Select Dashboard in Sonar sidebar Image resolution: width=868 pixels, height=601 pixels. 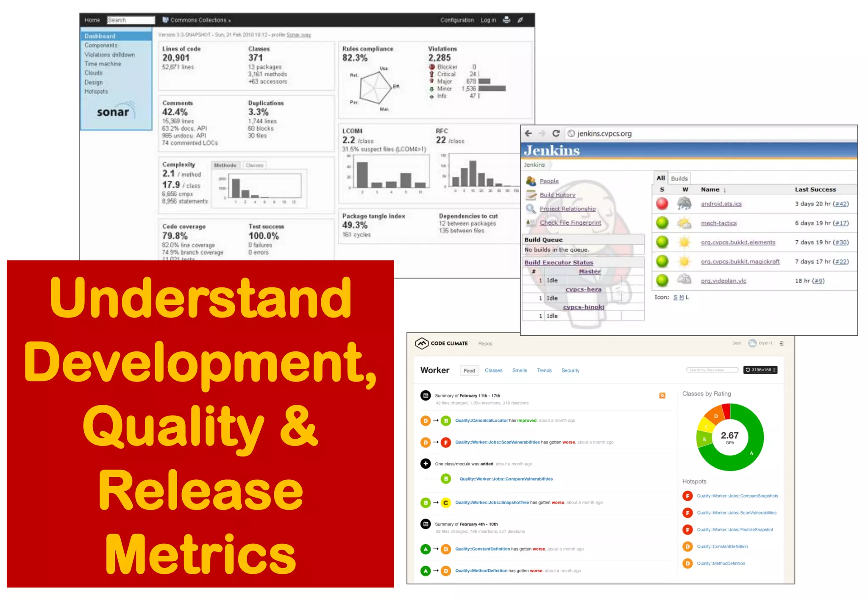pyautogui.click(x=117, y=36)
